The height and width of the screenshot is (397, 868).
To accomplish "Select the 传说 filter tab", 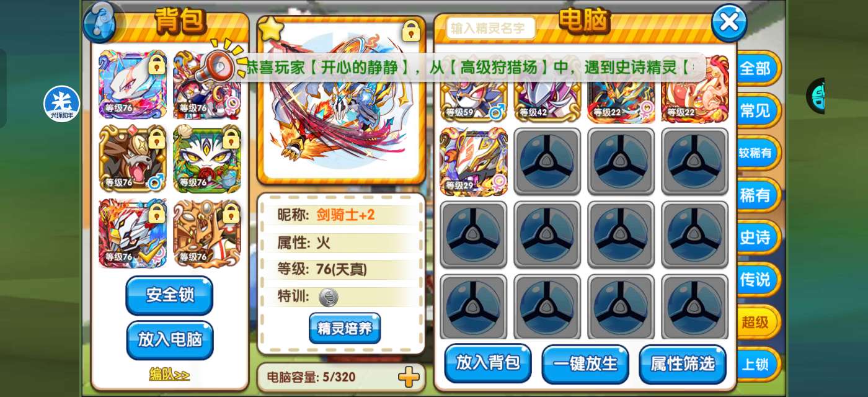I will (756, 279).
